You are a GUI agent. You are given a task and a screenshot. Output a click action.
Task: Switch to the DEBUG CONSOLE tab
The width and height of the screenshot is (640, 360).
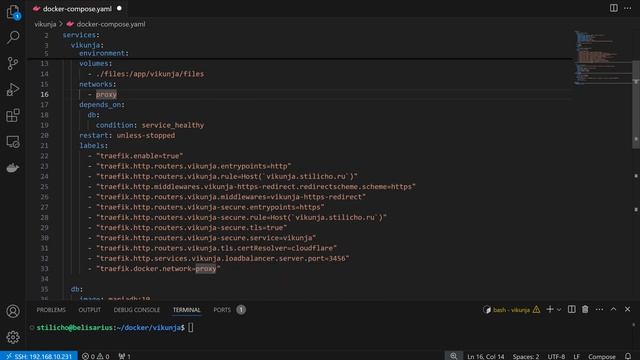tap(137, 310)
